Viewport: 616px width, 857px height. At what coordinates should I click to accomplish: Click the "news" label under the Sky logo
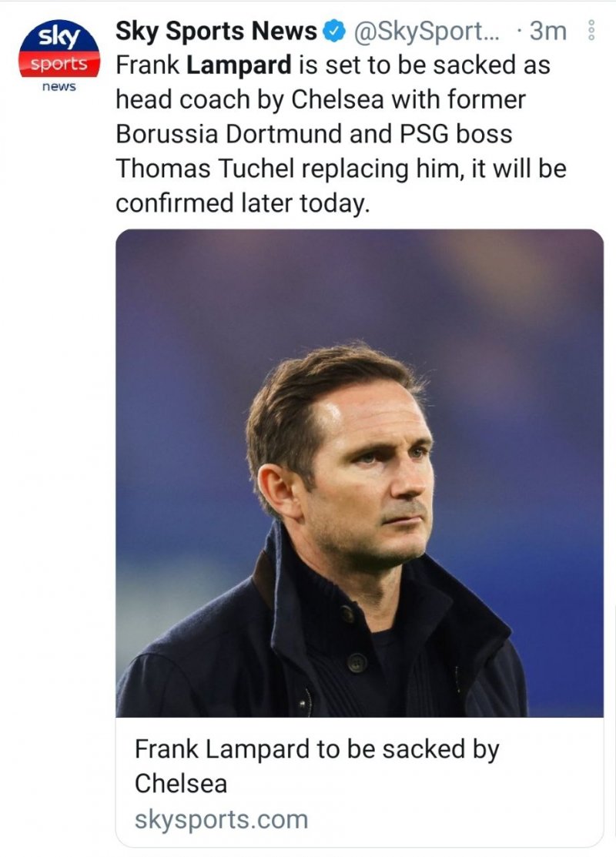pyautogui.click(x=59, y=86)
